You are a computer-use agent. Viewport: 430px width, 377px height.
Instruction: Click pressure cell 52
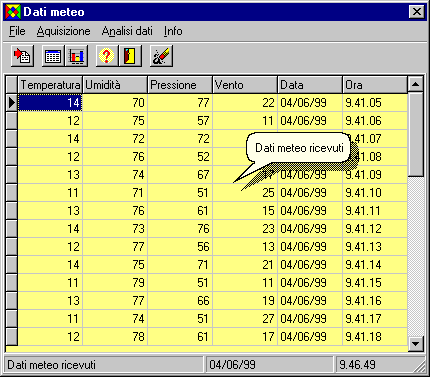coord(180,157)
